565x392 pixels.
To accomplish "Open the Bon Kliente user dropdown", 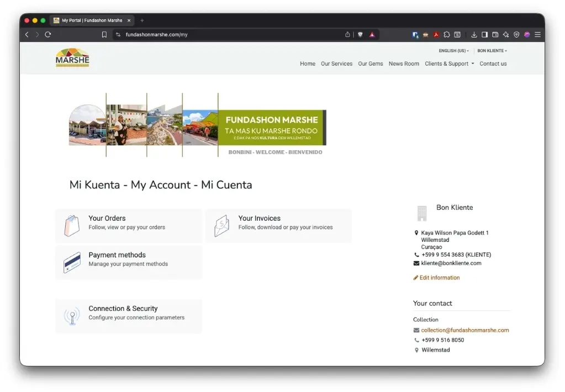I will pos(492,51).
